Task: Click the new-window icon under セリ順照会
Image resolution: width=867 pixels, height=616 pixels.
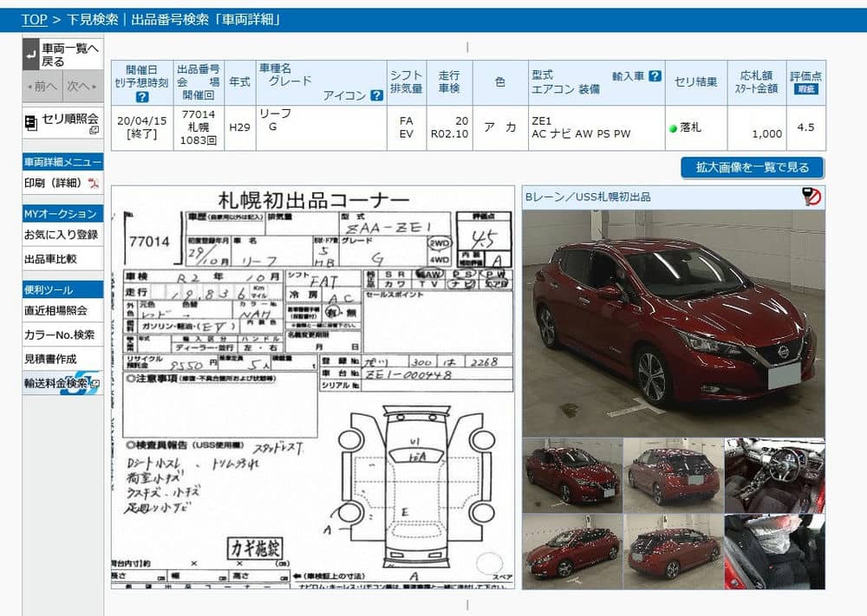Action: click(94, 130)
